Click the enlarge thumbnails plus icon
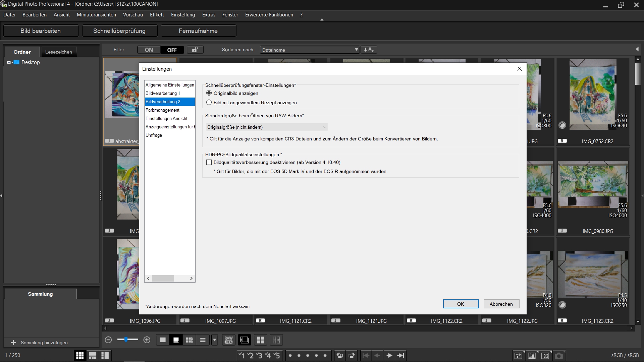The width and height of the screenshot is (644, 362). (x=147, y=340)
